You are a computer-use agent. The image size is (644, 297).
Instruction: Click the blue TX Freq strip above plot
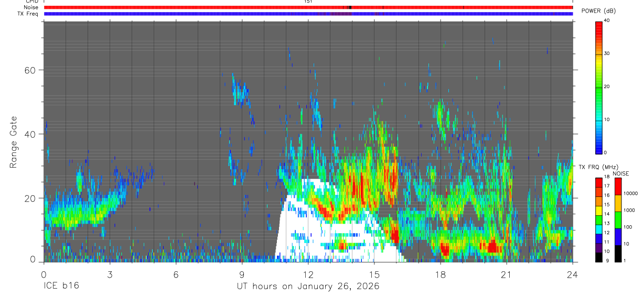[308, 14]
